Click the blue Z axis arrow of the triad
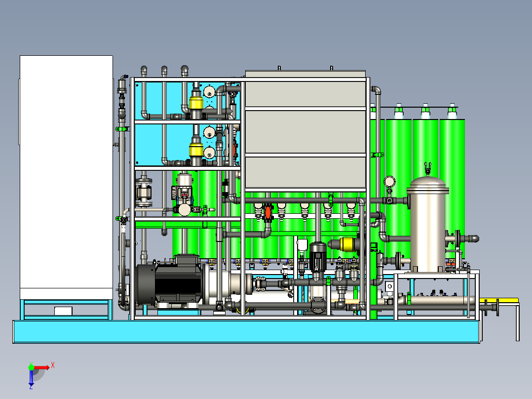This screenshot has width=532, height=399. click(31, 379)
